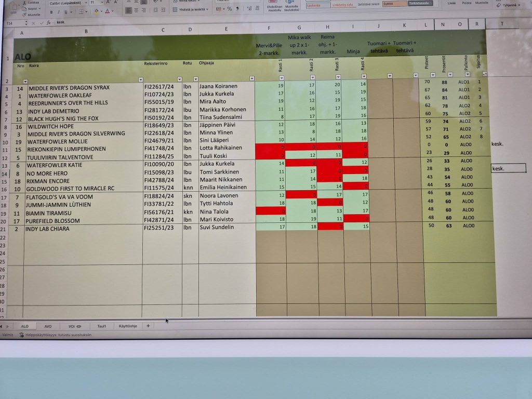Click the underline button

click(66, 11)
